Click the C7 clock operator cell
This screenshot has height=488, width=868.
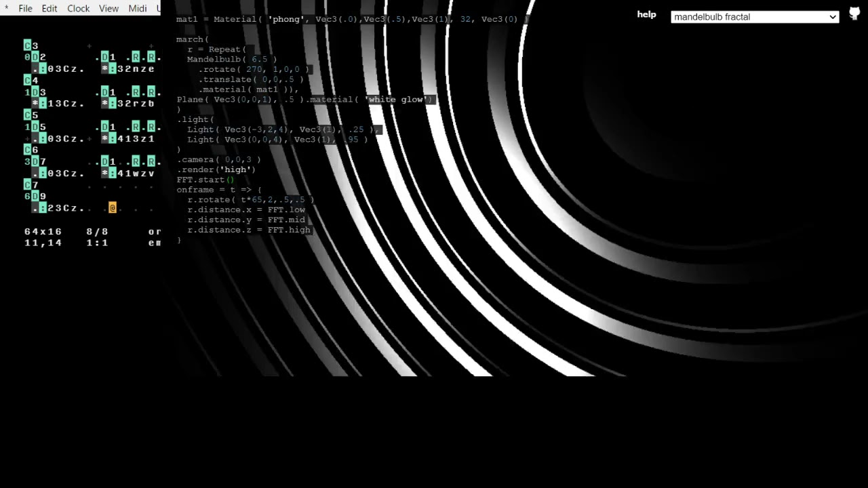pos(31,184)
